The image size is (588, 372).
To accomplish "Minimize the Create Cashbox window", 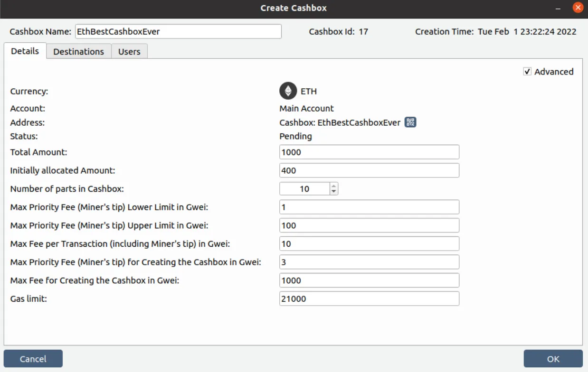I will (x=559, y=9).
